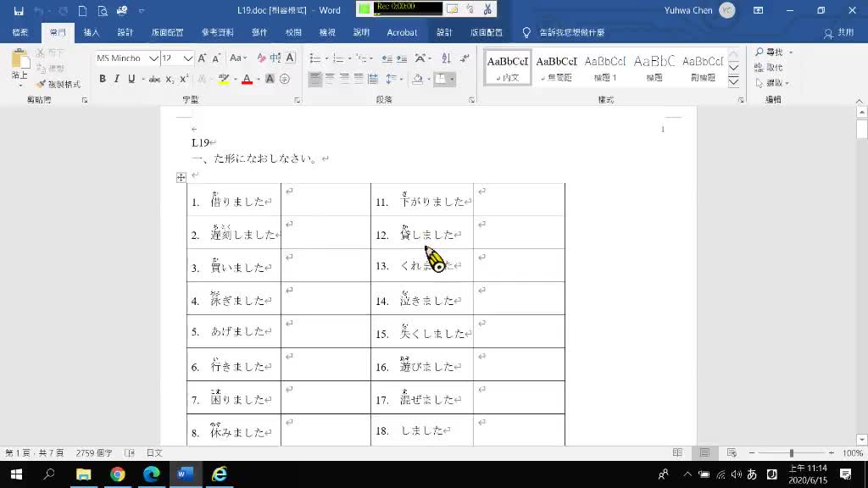Viewport: 868px width, 488px height.
Task: Expand the styles gallery list
Action: click(734, 79)
